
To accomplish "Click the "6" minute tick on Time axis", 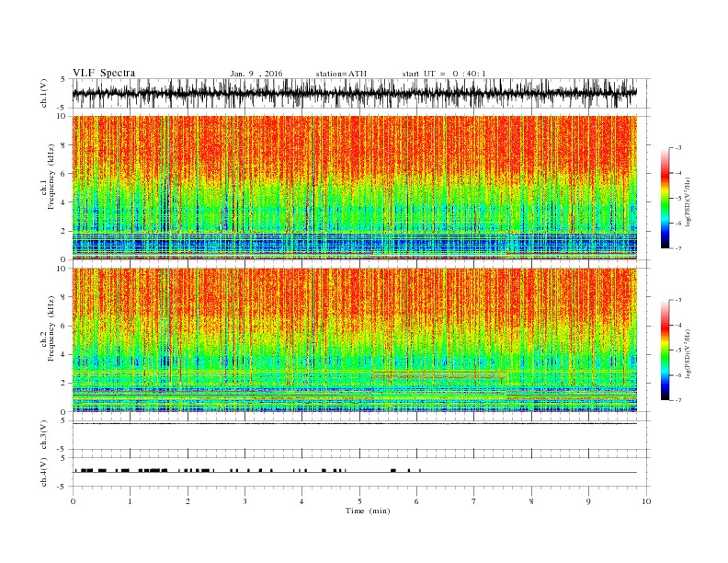I will [416, 501].
